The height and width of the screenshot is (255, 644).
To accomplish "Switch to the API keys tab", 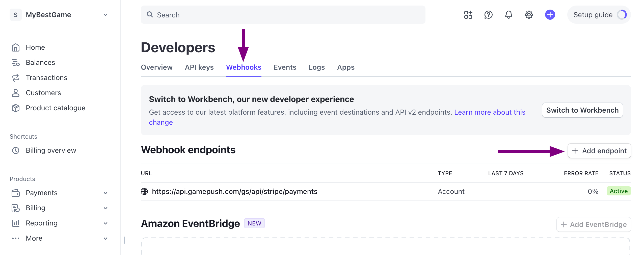I will [x=199, y=67].
